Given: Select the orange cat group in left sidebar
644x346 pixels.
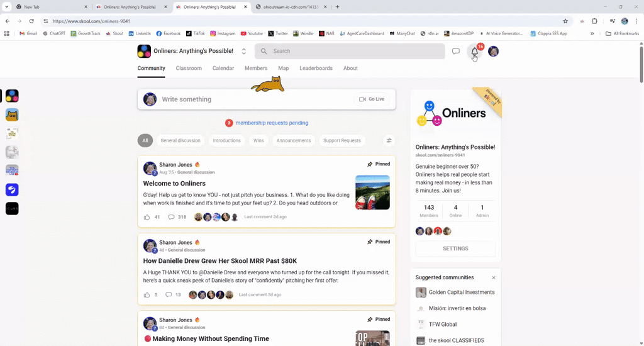Looking at the screenshot, I should (x=12, y=115).
